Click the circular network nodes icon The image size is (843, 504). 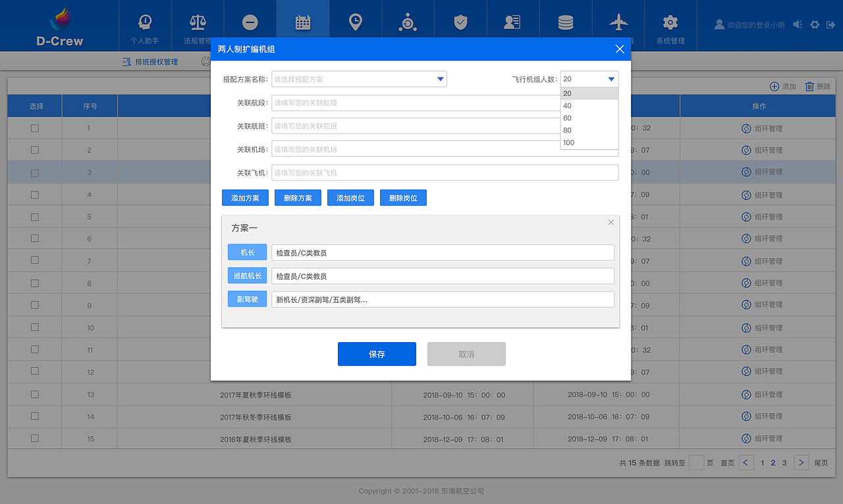(408, 23)
